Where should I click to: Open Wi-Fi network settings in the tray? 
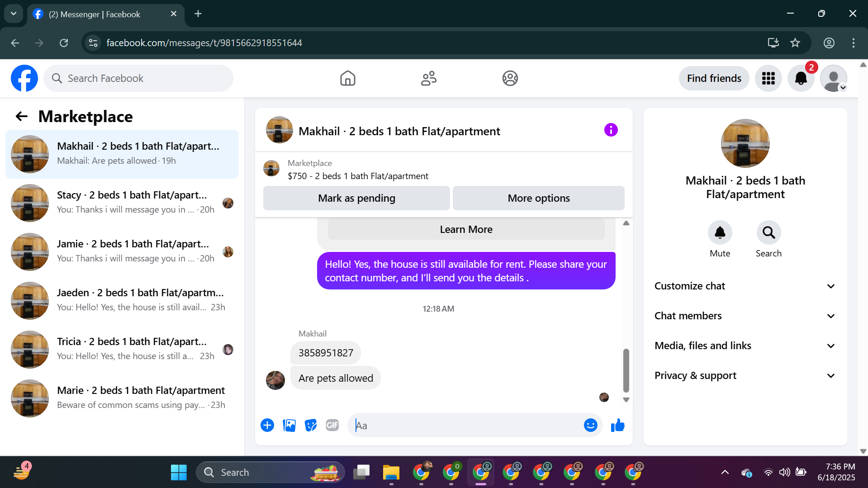point(768,473)
